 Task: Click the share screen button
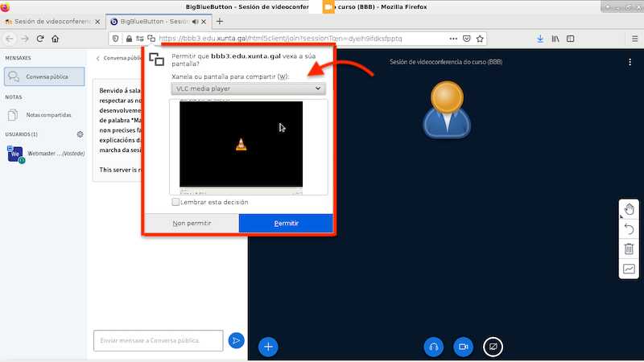[493, 346]
